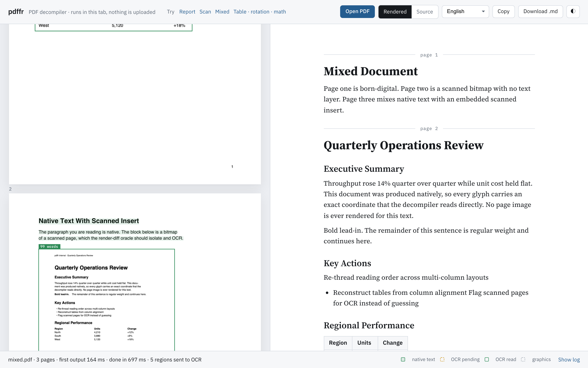Viewport: 588px width, 368px height.
Task: Copy the markdown output
Action: [x=503, y=11]
